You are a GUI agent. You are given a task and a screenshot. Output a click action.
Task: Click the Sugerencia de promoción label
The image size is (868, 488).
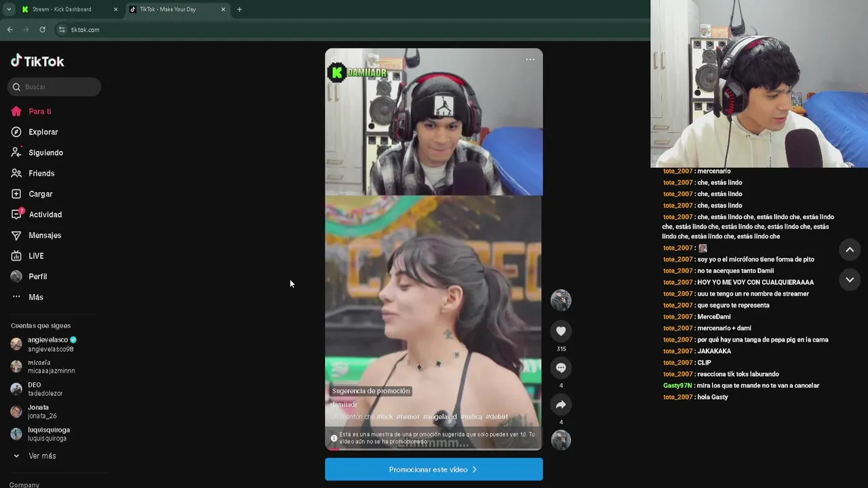[371, 391]
